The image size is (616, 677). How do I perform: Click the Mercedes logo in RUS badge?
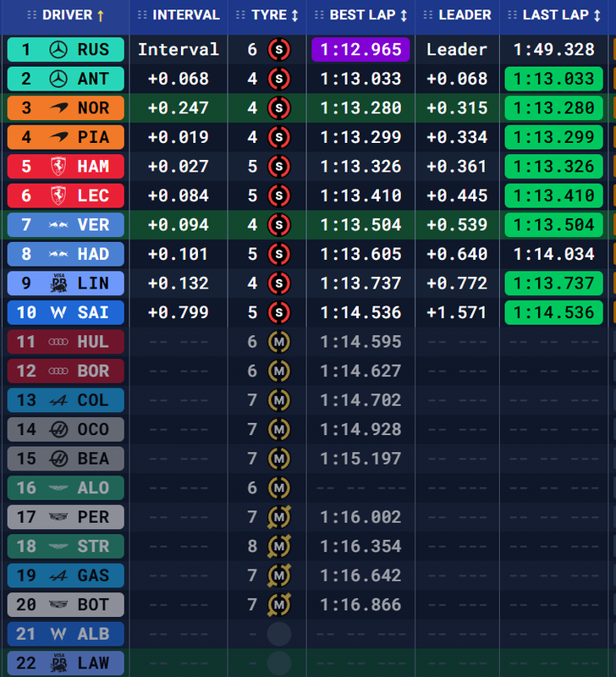[x=58, y=50]
